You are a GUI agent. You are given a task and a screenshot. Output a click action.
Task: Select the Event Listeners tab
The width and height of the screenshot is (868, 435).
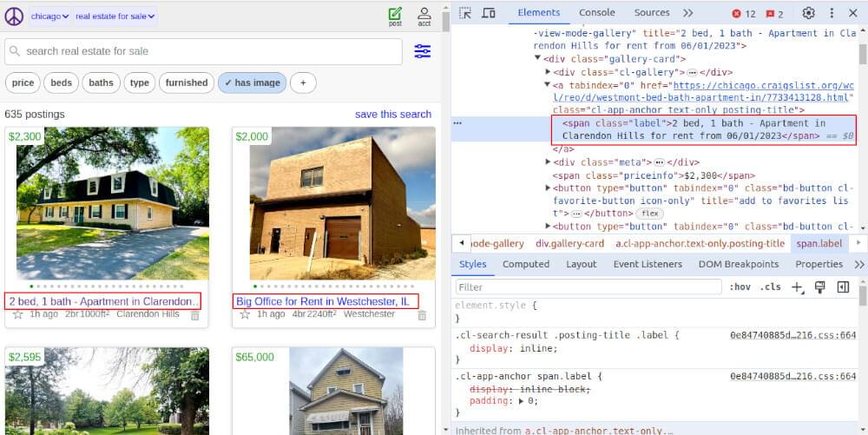point(648,265)
